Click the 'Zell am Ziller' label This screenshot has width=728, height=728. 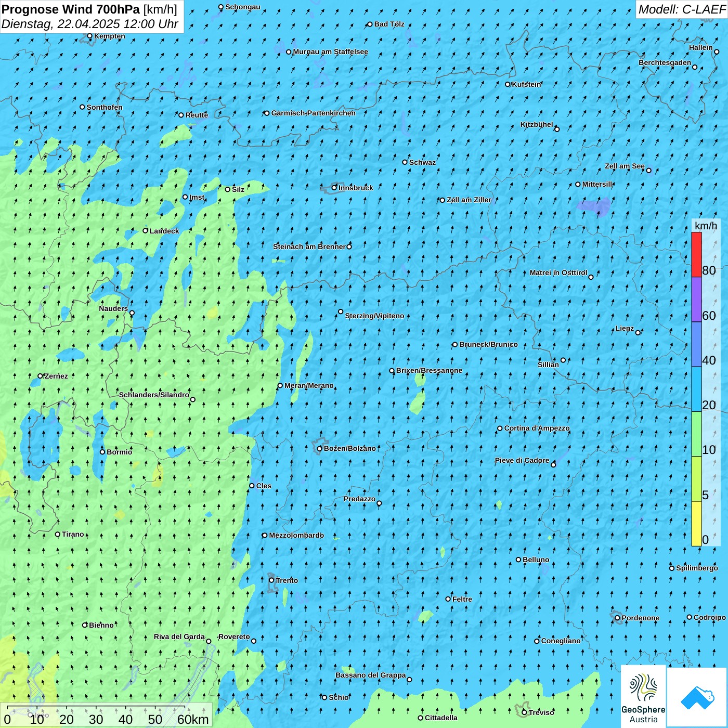[x=469, y=200]
